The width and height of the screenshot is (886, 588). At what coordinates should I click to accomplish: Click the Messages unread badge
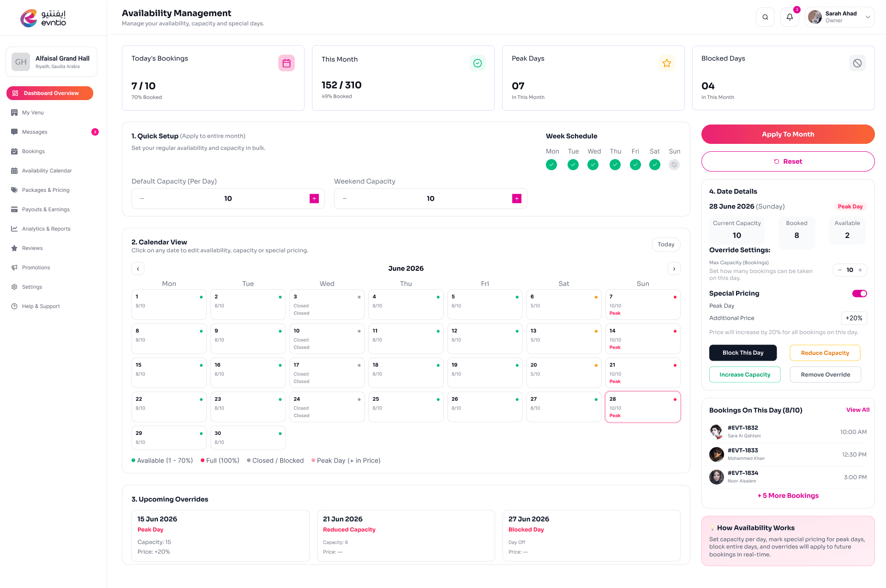(x=95, y=132)
